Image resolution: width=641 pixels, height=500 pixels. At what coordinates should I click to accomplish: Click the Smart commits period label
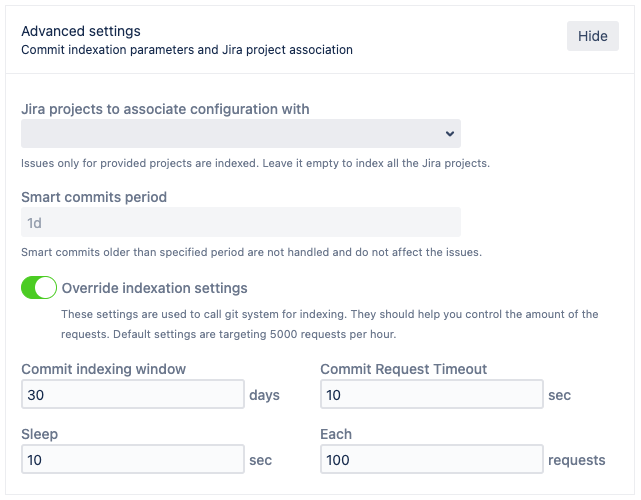[94, 197]
